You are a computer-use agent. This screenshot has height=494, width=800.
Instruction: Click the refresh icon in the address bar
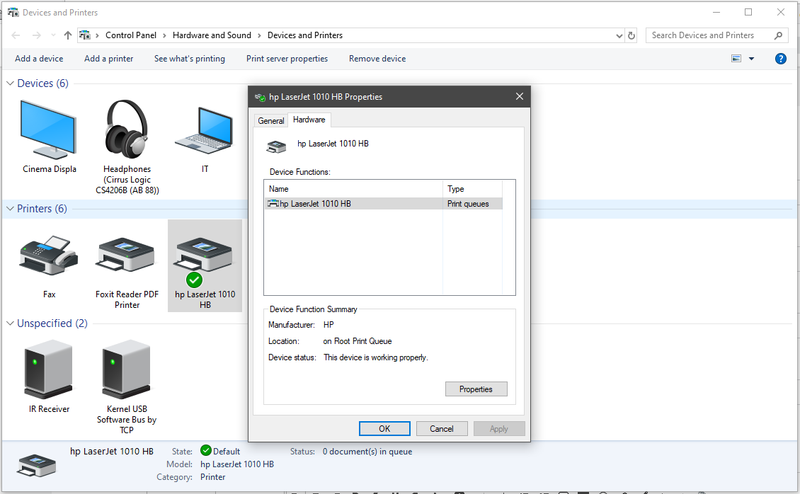pos(631,35)
